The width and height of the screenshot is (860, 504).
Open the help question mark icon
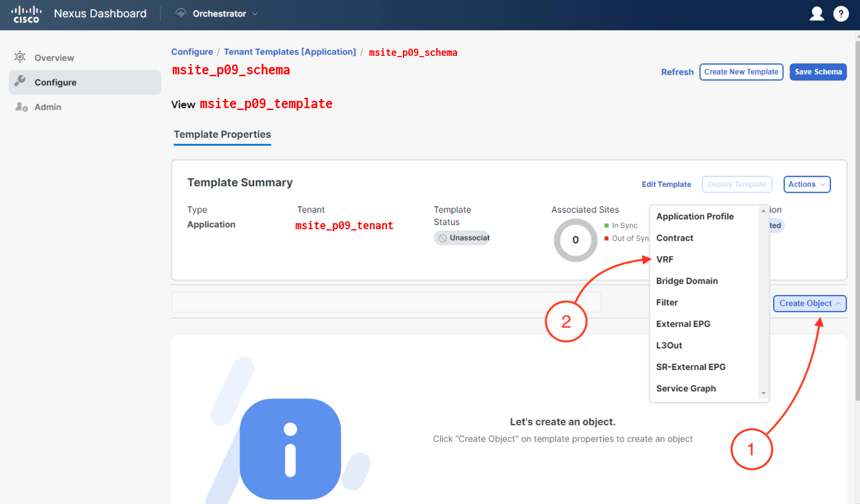pyautogui.click(x=841, y=14)
